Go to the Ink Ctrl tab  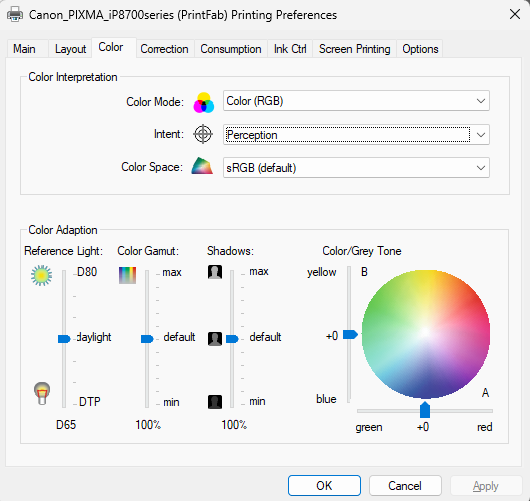click(x=290, y=49)
